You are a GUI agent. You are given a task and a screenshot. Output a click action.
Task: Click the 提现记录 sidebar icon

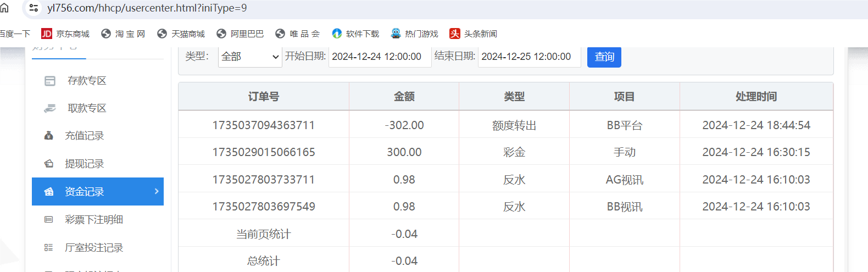coord(49,164)
